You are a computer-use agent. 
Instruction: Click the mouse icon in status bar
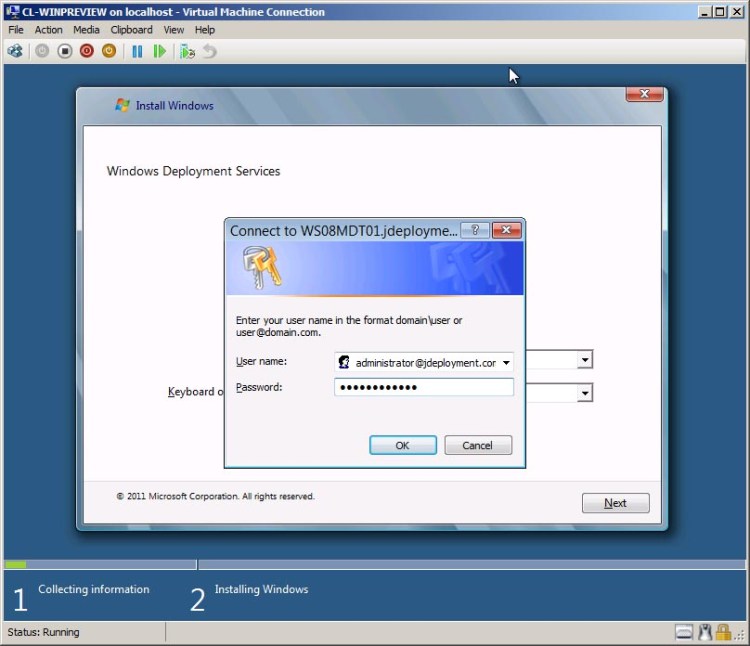click(706, 632)
